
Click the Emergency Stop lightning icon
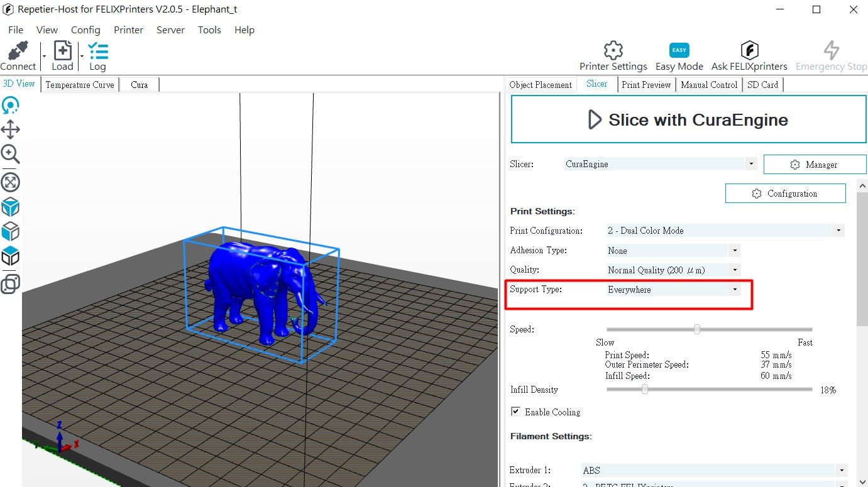coord(831,51)
